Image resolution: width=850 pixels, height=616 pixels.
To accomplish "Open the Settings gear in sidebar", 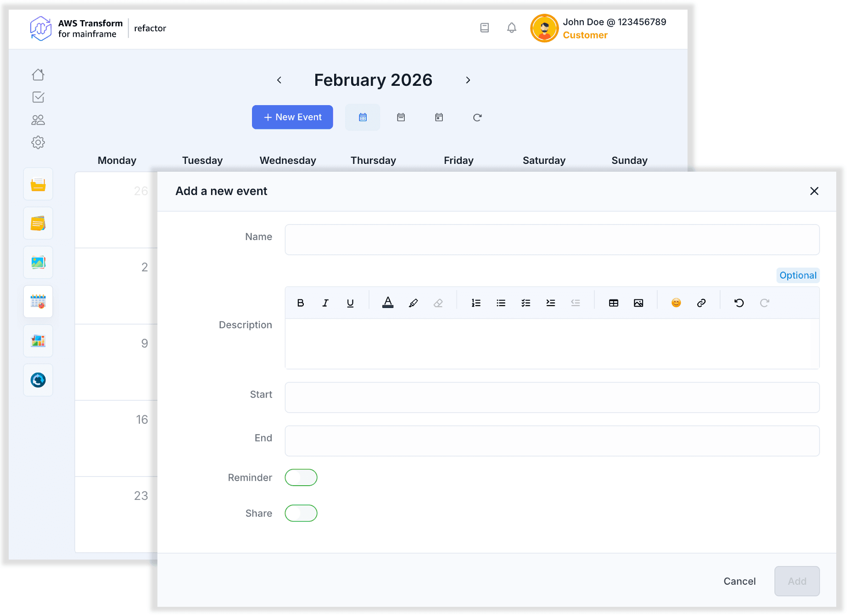I will point(38,142).
